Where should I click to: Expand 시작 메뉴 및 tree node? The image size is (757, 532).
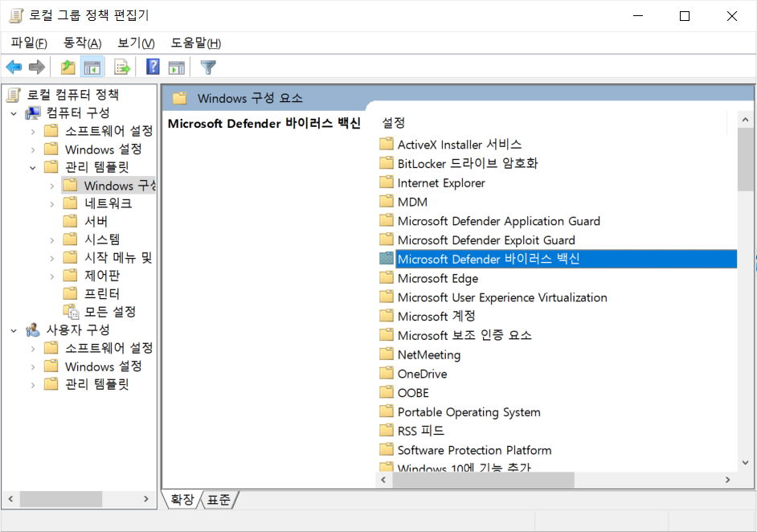(x=52, y=258)
